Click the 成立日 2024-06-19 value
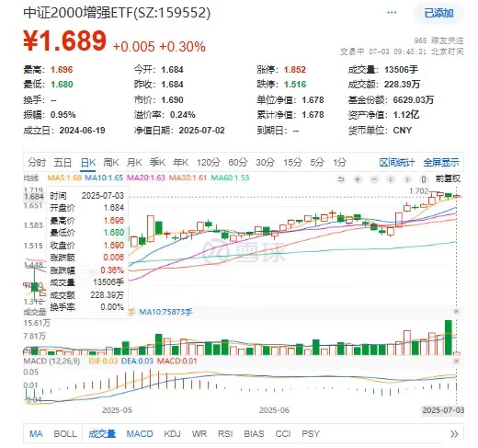Screen dimensions: 478x448 (x=82, y=131)
